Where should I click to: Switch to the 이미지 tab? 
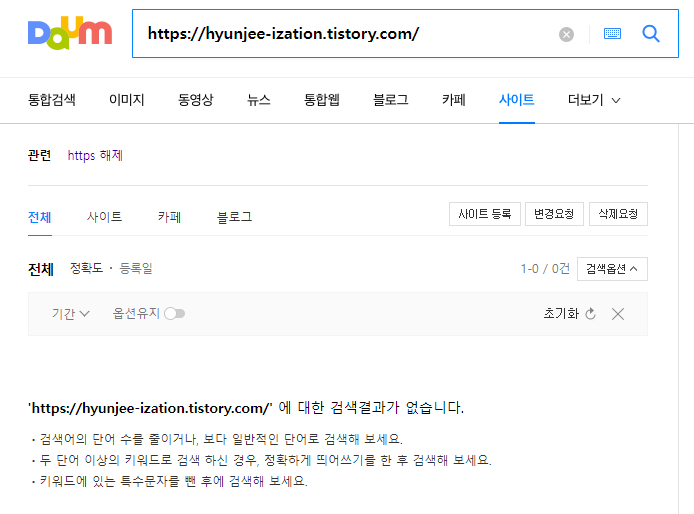(127, 100)
